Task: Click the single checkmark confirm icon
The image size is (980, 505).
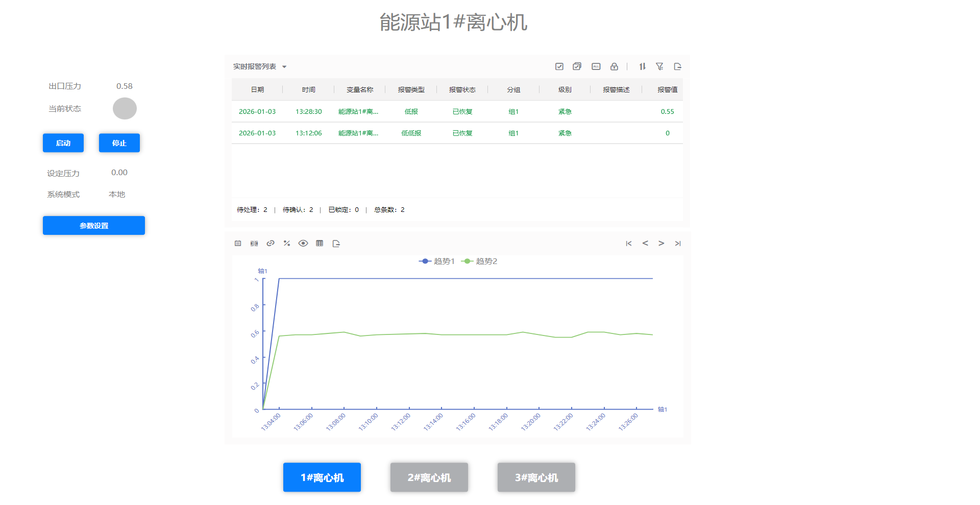Action: pos(559,66)
